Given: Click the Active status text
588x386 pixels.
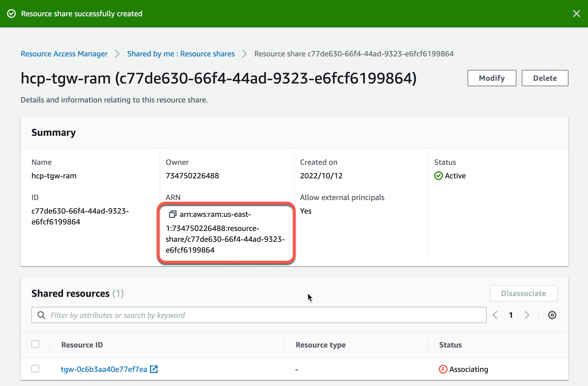Looking at the screenshot, I should tap(455, 176).
